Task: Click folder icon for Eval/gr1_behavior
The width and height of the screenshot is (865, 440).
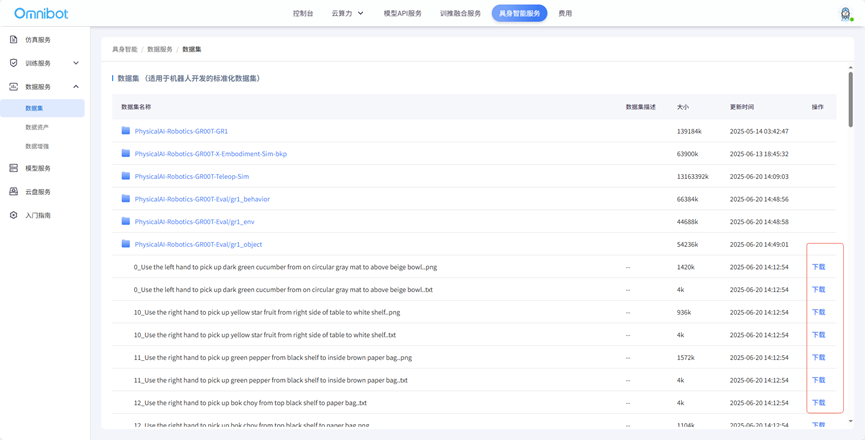Action: 126,198
